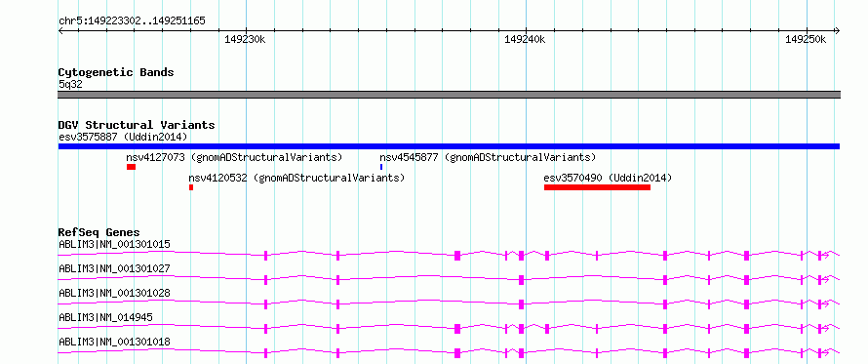
Task: Click the nsv4545877 gnomAD variant label
Action: point(488,157)
